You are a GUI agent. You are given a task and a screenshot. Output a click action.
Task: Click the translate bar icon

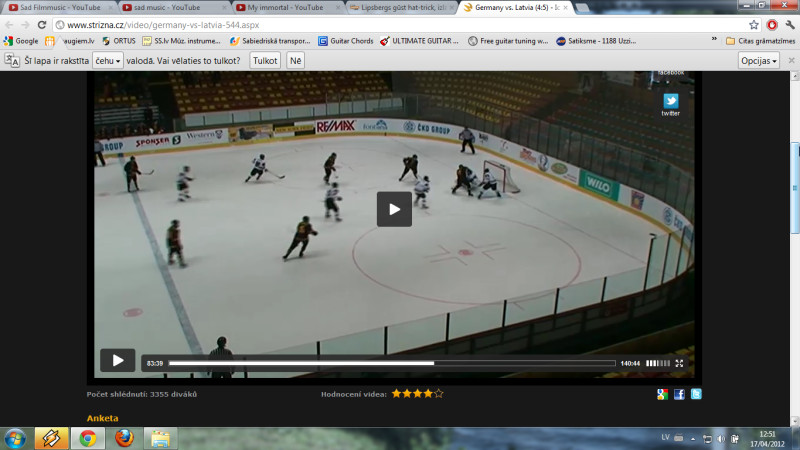(12, 60)
